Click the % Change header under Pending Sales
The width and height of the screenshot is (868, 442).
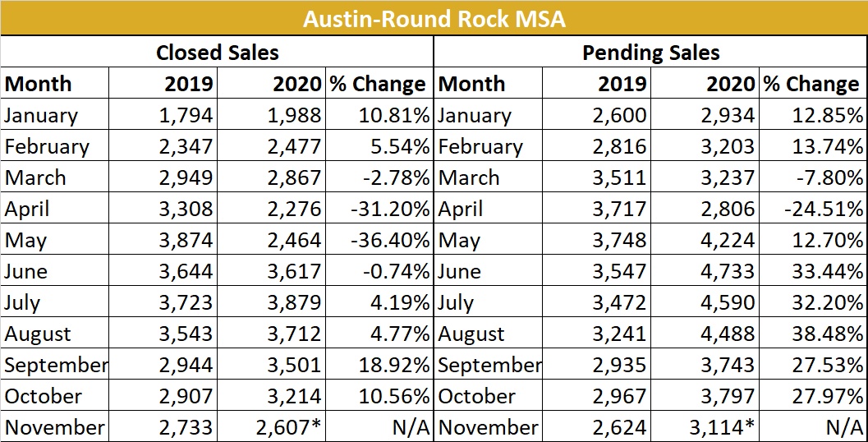pyautogui.click(x=811, y=84)
